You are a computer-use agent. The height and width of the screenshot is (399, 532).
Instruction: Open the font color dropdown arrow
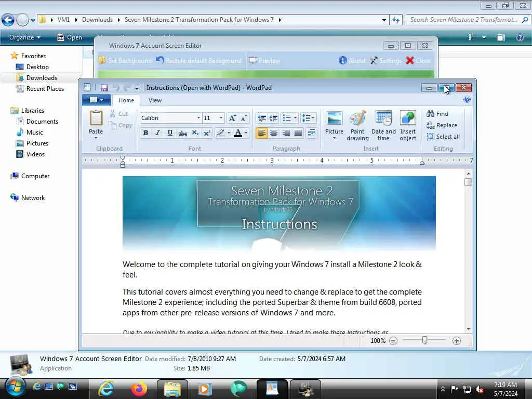click(246, 132)
